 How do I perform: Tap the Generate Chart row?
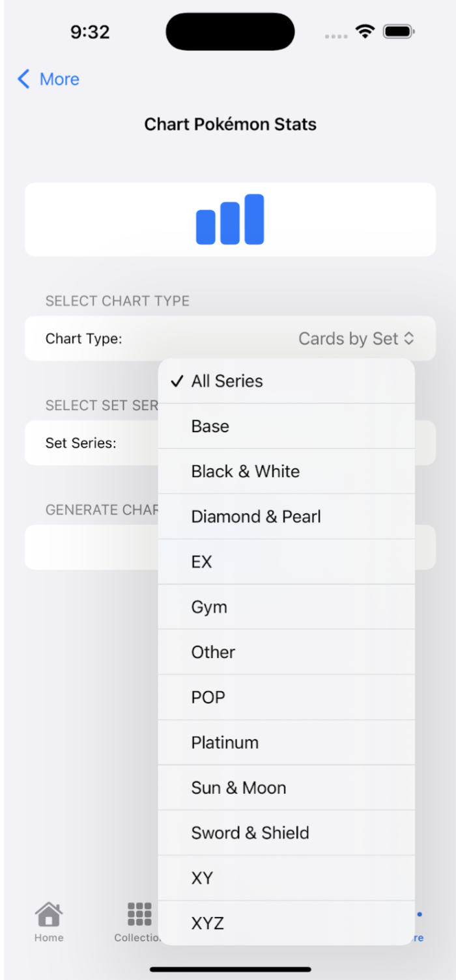tap(91, 547)
